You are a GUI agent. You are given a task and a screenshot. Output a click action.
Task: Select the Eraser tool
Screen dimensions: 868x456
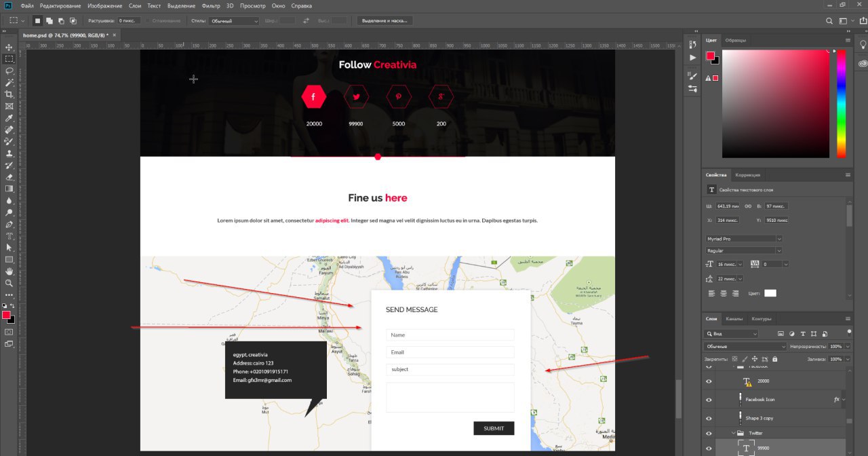pos(9,177)
